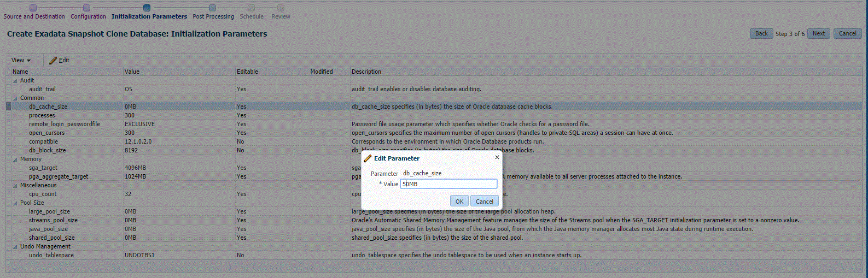Select undo_tablespace parameter row
Viewport: 868px width, 278px height.
click(434, 255)
